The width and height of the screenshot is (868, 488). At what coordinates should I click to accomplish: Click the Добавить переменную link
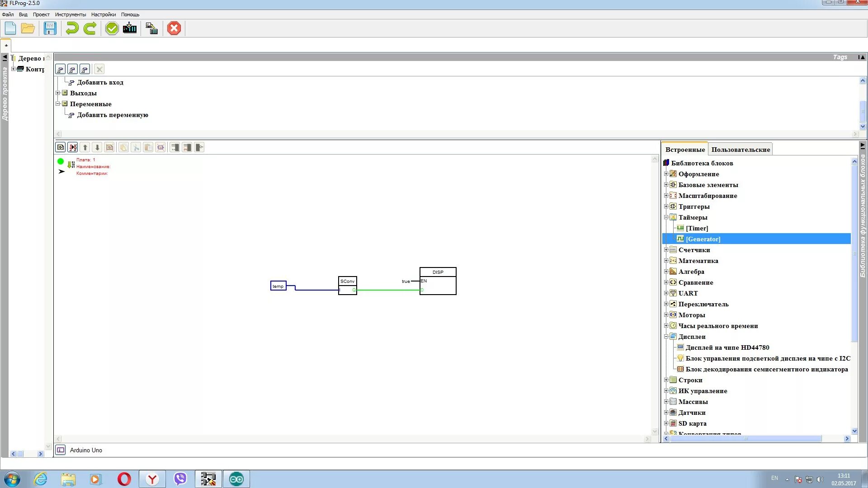click(112, 115)
